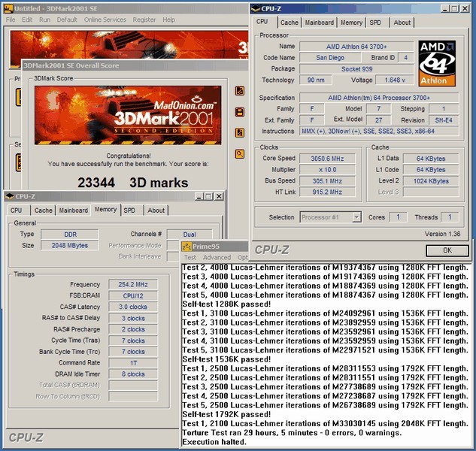
Task: Open the File menu in 3DMark2001
Action: click(11, 20)
